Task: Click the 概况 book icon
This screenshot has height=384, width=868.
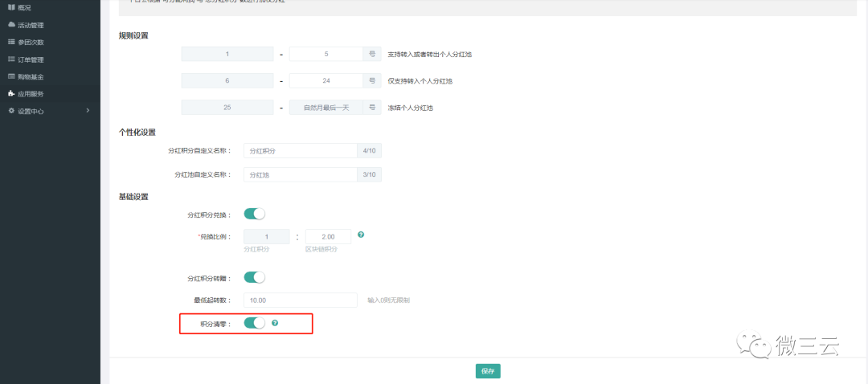Action: (11, 8)
